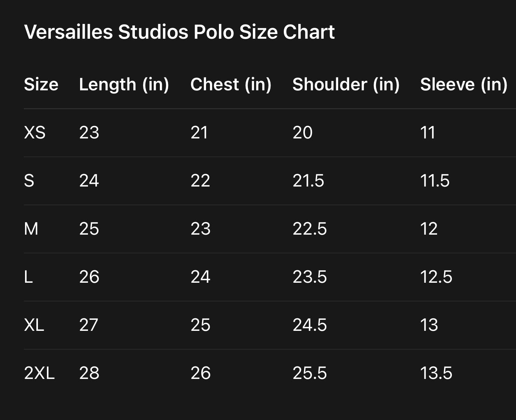Screen dimensions: 516x420
Task: Select the M size row label
Action: (x=31, y=229)
